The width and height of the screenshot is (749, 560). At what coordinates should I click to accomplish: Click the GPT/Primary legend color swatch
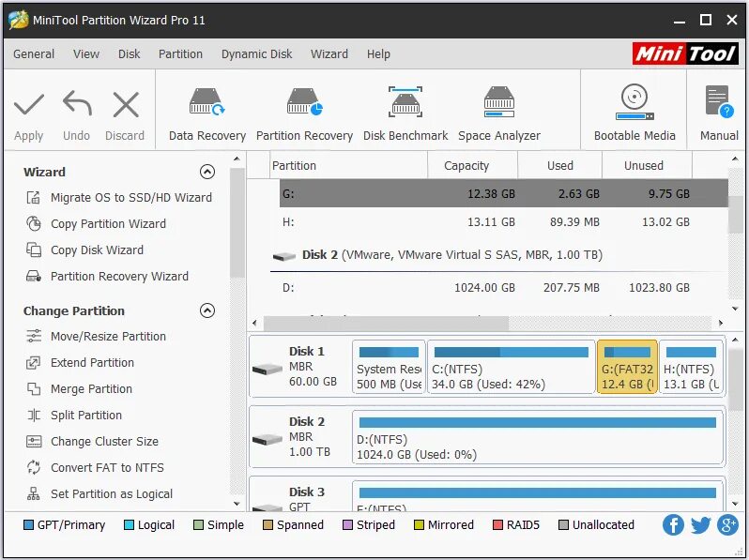[28, 525]
